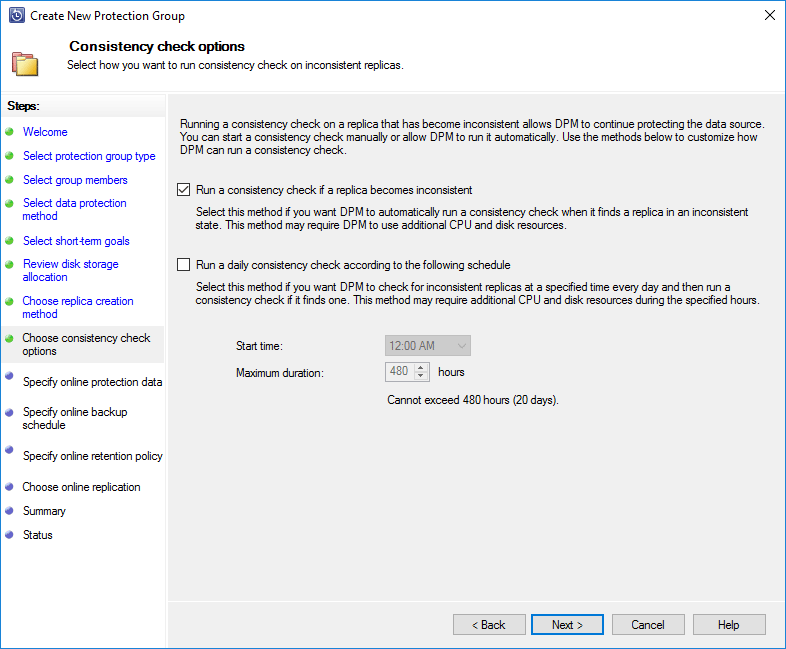Go to the Welcome step
Viewport: 786px width, 649px height.
click(x=45, y=132)
